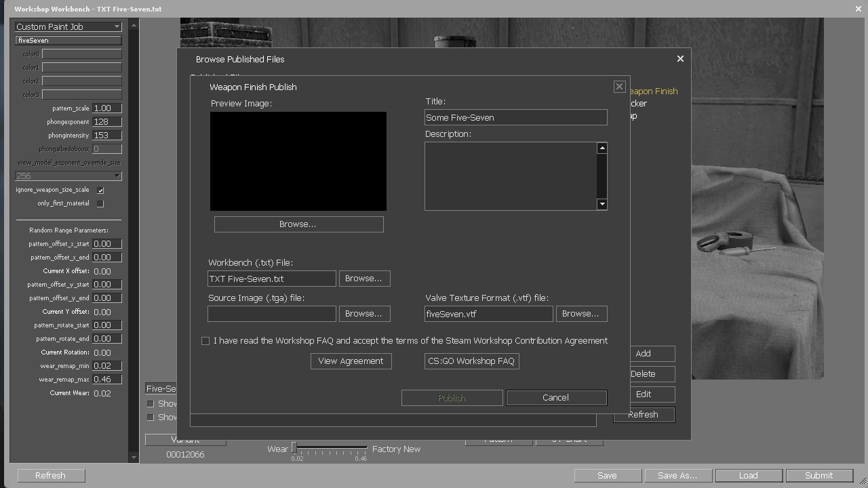The width and height of the screenshot is (868, 488).
Task: Click the color1 swatch field
Action: coord(82,67)
